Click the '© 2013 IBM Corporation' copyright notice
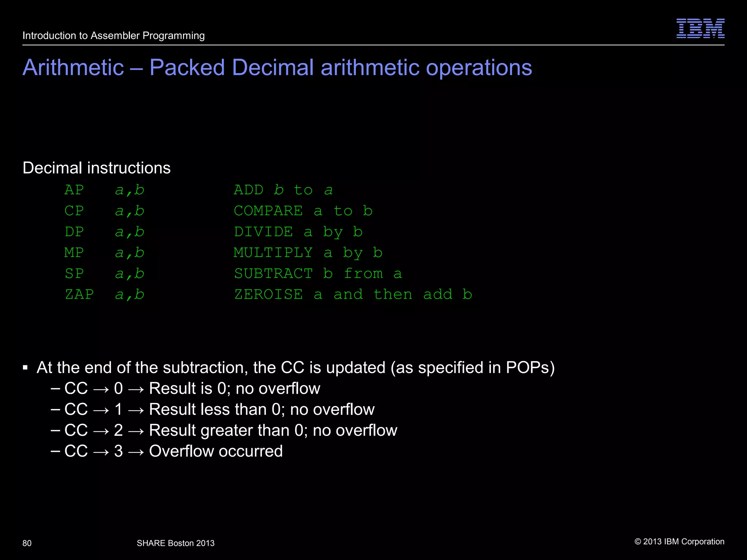The width and height of the screenshot is (747, 560). pyautogui.click(x=679, y=542)
